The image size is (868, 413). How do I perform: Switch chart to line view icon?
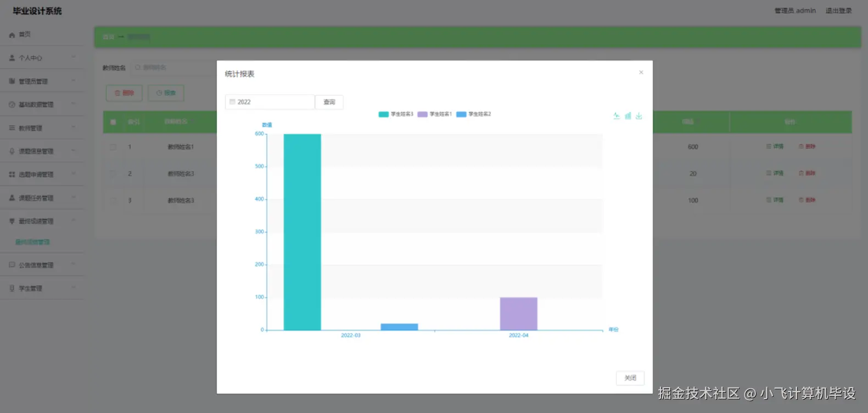pos(617,116)
